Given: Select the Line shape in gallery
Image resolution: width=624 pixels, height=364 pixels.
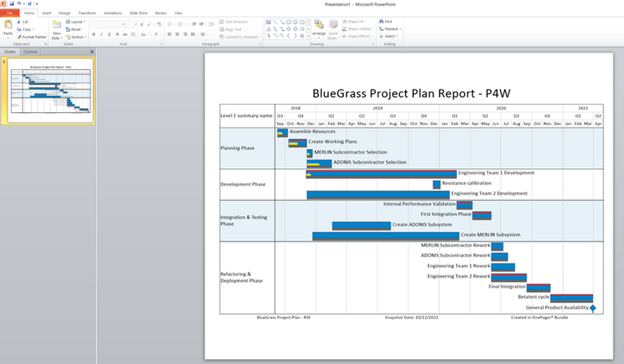Looking at the screenshot, I should point(275,23).
